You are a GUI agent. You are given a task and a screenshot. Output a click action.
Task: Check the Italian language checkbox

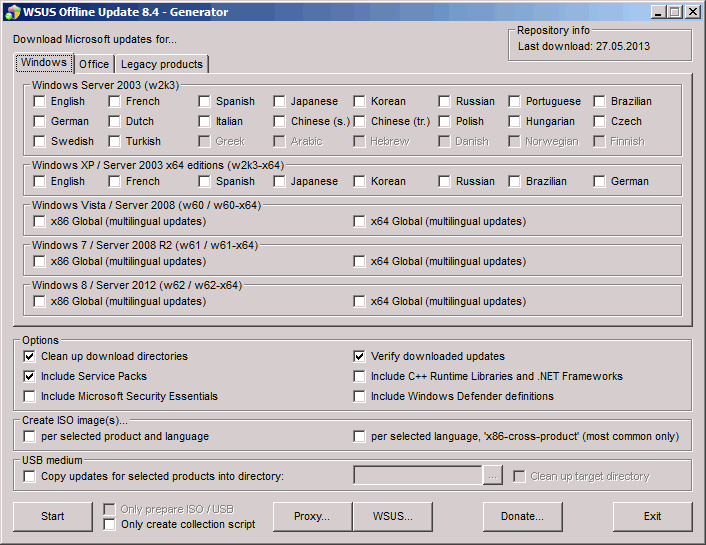click(204, 121)
